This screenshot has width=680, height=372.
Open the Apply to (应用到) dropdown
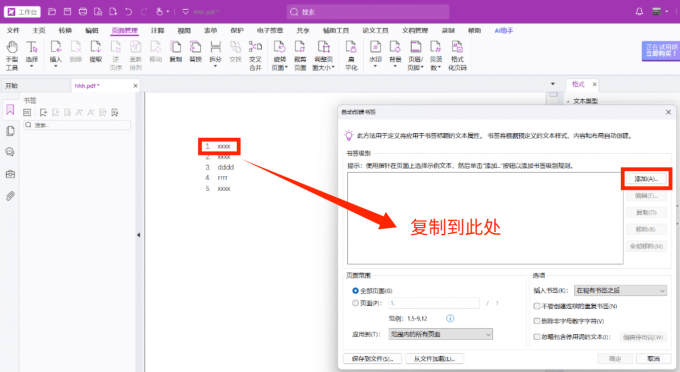[441, 334]
